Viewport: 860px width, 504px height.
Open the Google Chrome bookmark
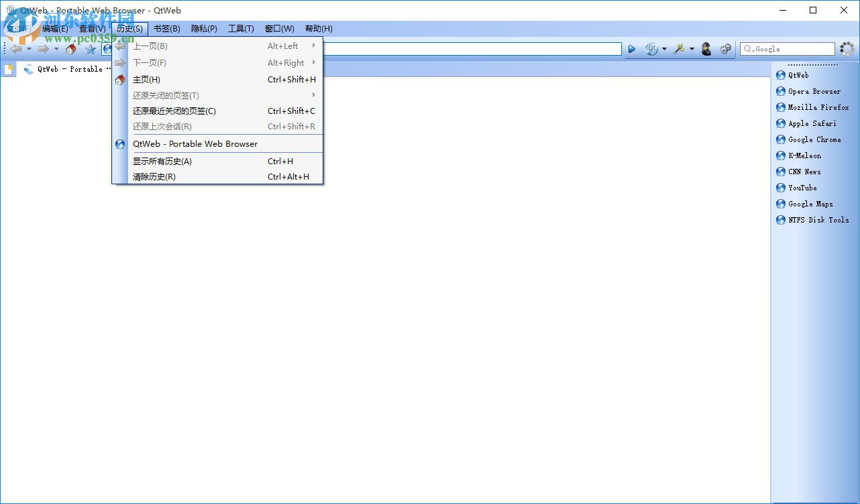coord(814,139)
